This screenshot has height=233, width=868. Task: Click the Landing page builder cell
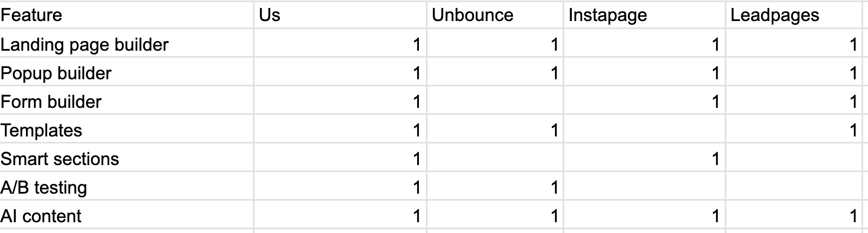[126, 44]
